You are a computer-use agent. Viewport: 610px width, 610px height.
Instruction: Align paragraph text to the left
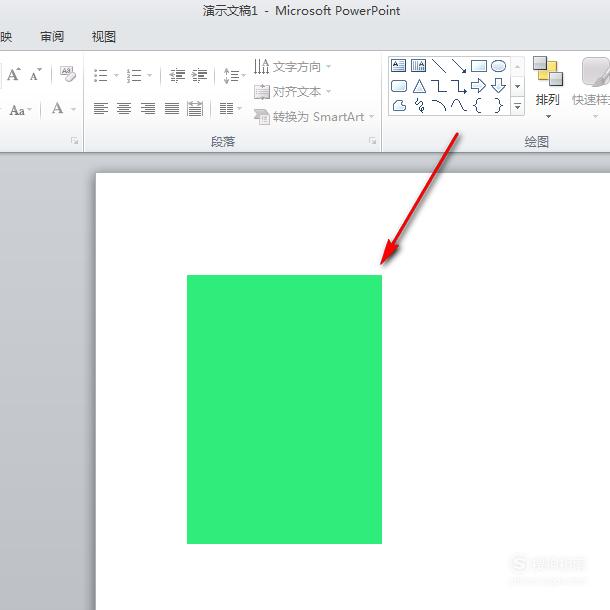[x=101, y=109]
